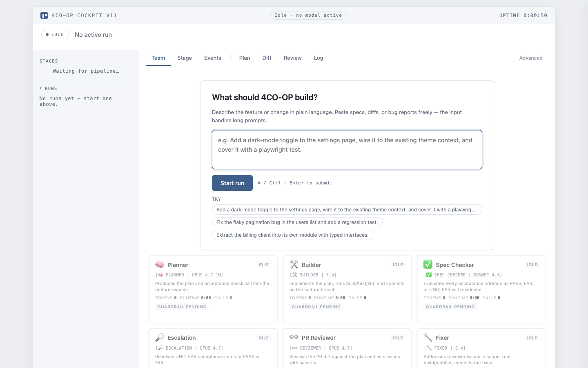588x368 pixels.
Task: Click the Escalation card's IDLE badge
Action: coord(264,338)
